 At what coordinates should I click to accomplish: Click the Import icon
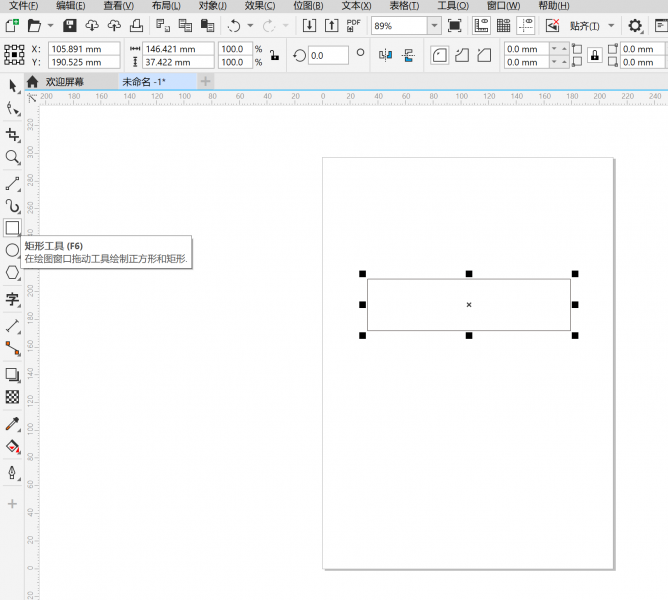pyautogui.click(x=309, y=26)
